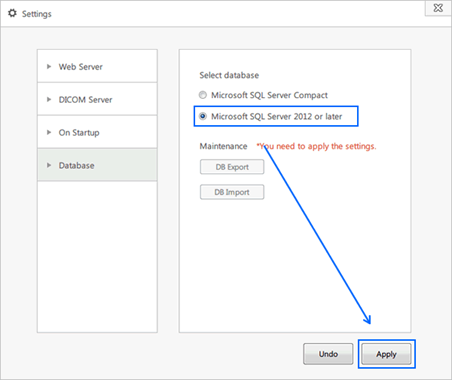452x380 pixels.
Task: Click the Select database heading
Action: (x=229, y=75)
